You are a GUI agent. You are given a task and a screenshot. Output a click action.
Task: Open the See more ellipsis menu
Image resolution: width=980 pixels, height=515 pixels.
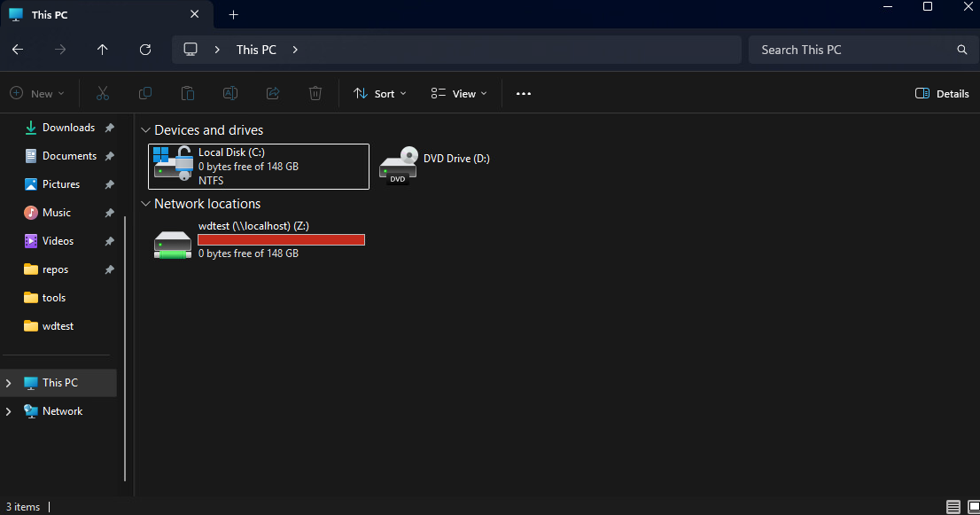524,94
